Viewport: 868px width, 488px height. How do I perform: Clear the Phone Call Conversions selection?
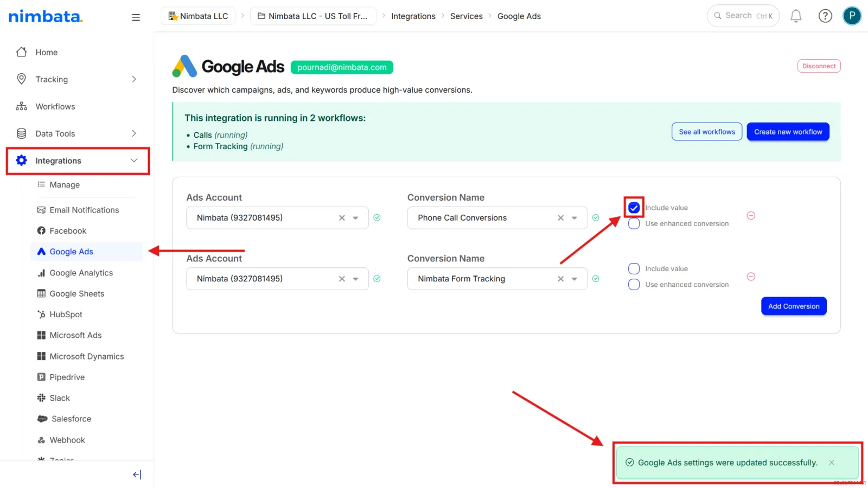[560, 218]
